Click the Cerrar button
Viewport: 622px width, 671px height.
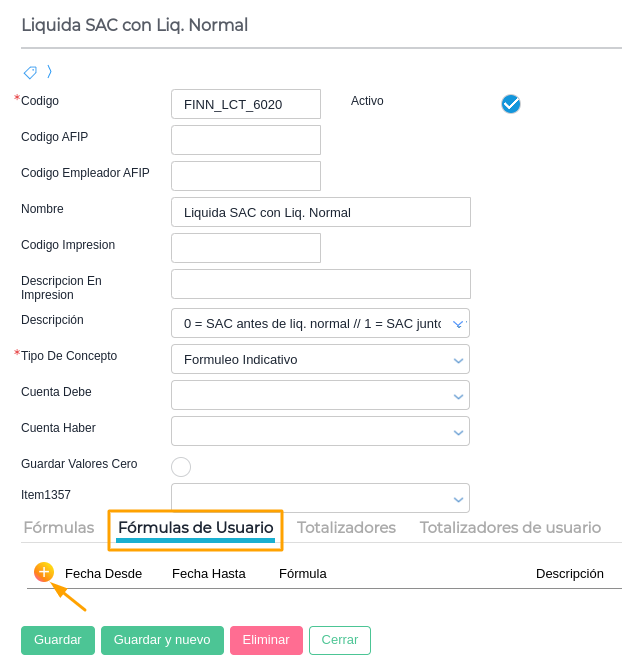point(340,640)
